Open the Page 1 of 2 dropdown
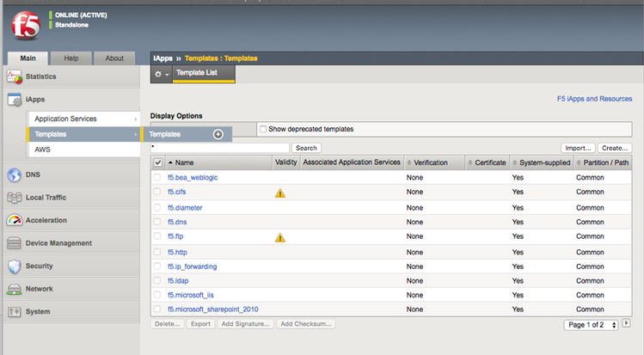 pos(592,324)
